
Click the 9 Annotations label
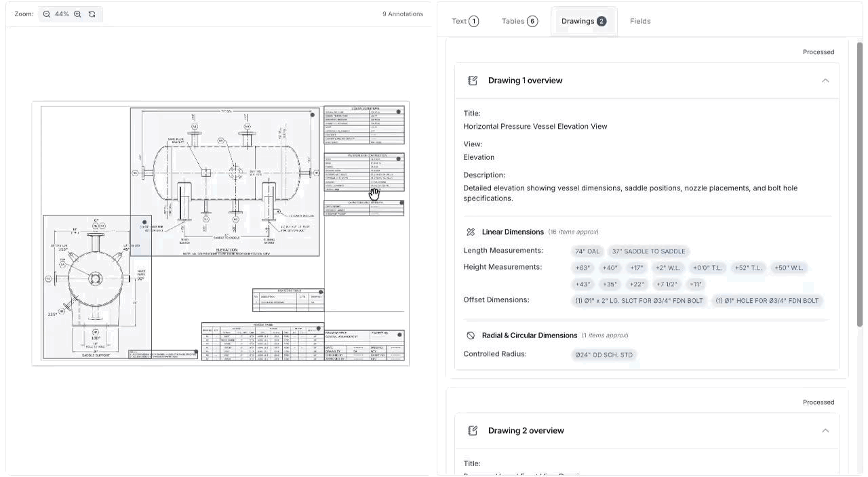403,14
